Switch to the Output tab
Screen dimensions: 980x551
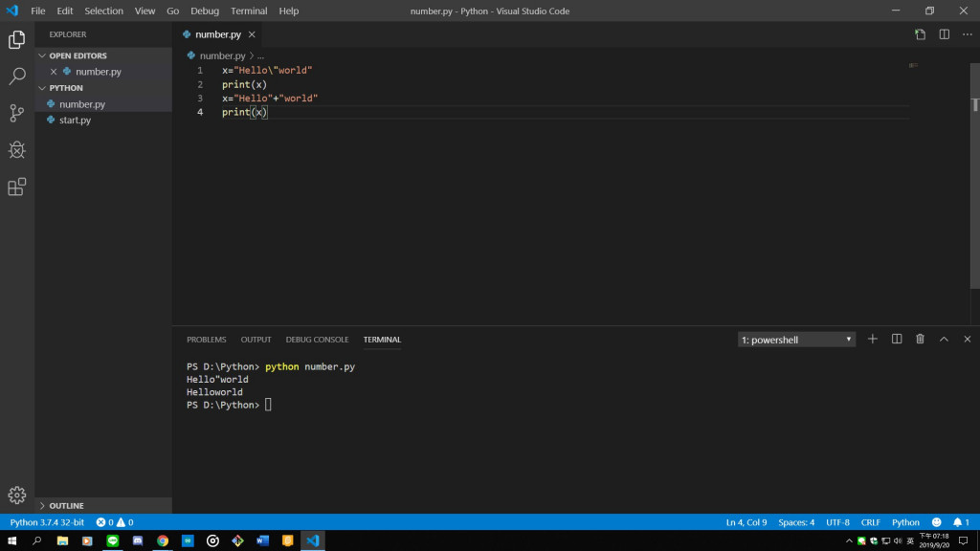click(x=256, y=340)
